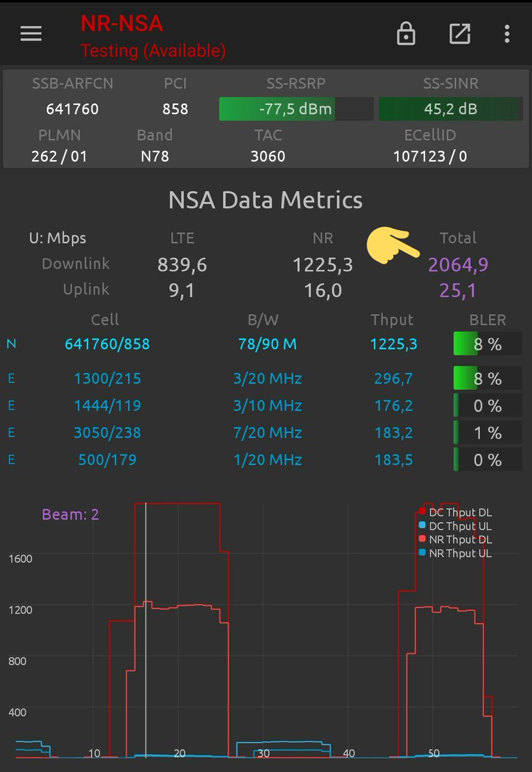Image resolution: width=532 pixels, height=772 pixels.
Task: Select SSB-ARFCN value 641760
Action: click(x=72, y=109)
